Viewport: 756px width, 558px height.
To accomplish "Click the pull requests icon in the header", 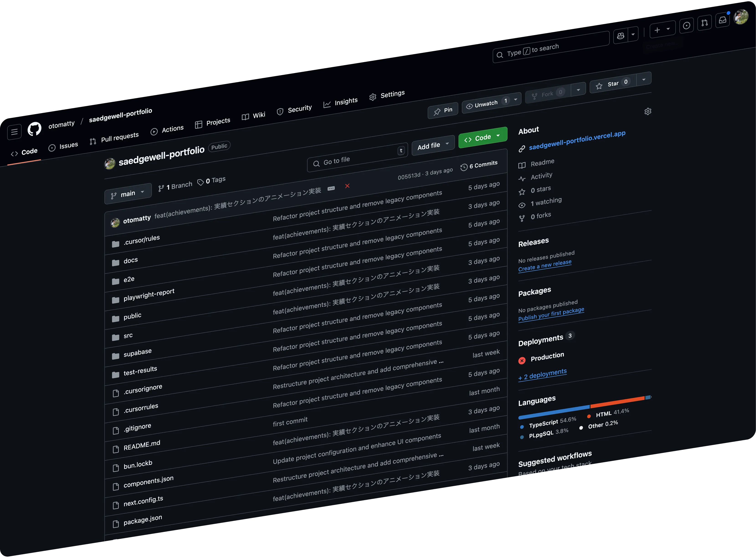I will click(705, 23).
